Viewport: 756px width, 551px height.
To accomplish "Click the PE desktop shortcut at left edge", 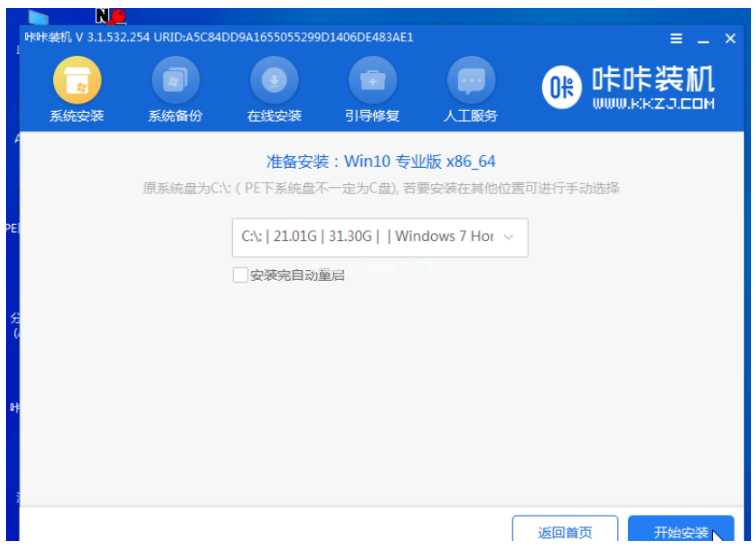I will 11,228.
